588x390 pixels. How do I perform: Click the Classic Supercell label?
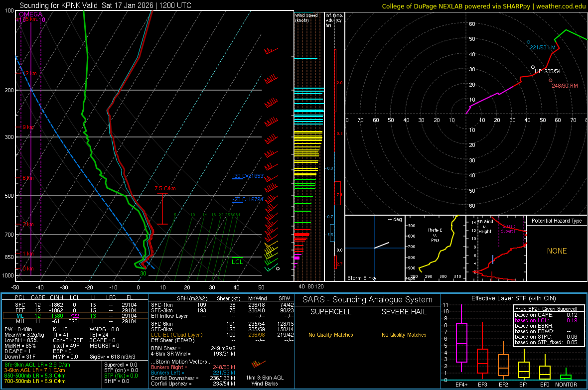[x=509, y=229]
